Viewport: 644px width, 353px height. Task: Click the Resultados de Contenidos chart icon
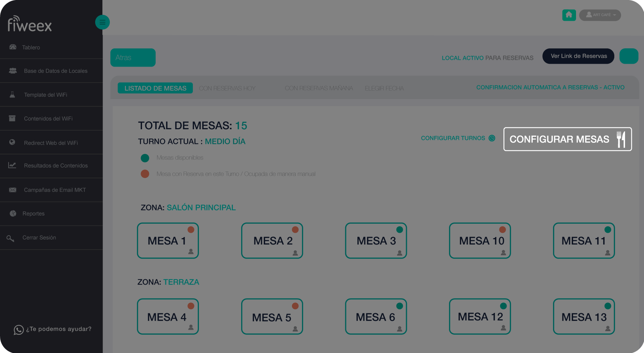click(x=12, y=165)
